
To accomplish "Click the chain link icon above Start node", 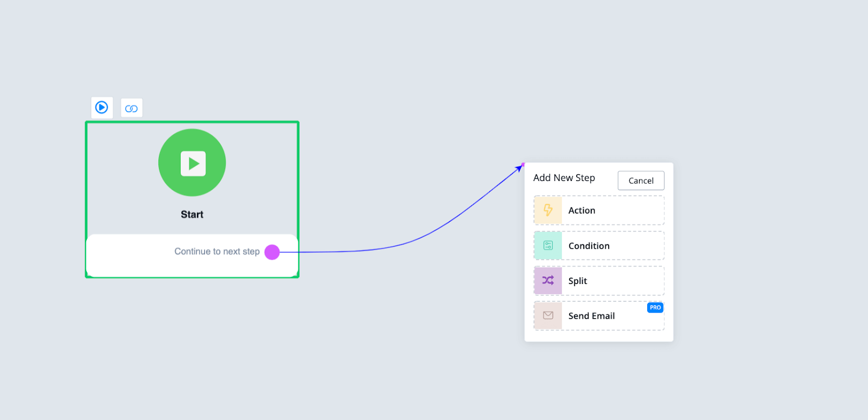I will (131, 108).
